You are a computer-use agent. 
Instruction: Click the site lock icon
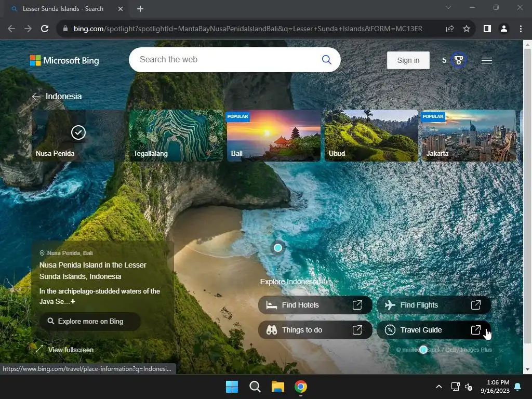(65, 29)
